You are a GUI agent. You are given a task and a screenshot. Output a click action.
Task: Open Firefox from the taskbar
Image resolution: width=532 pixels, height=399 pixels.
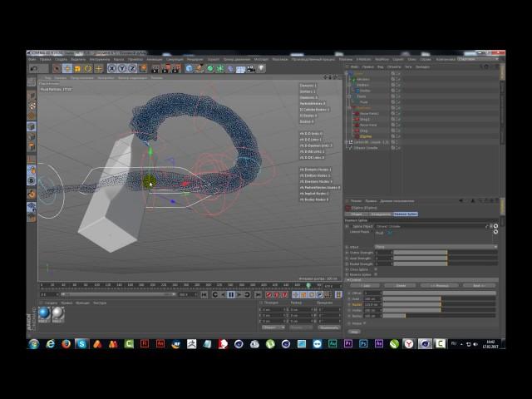[x=66, y=344]
